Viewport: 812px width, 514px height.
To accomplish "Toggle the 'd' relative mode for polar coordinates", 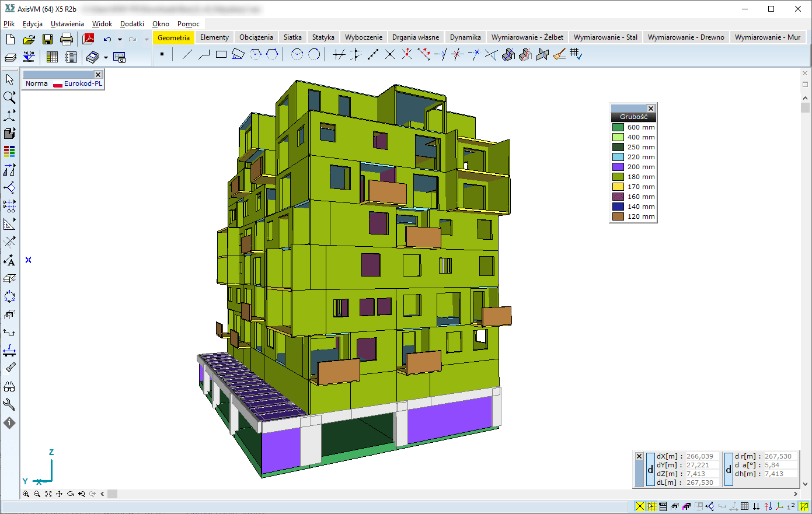I will click(x=729, y=469).
